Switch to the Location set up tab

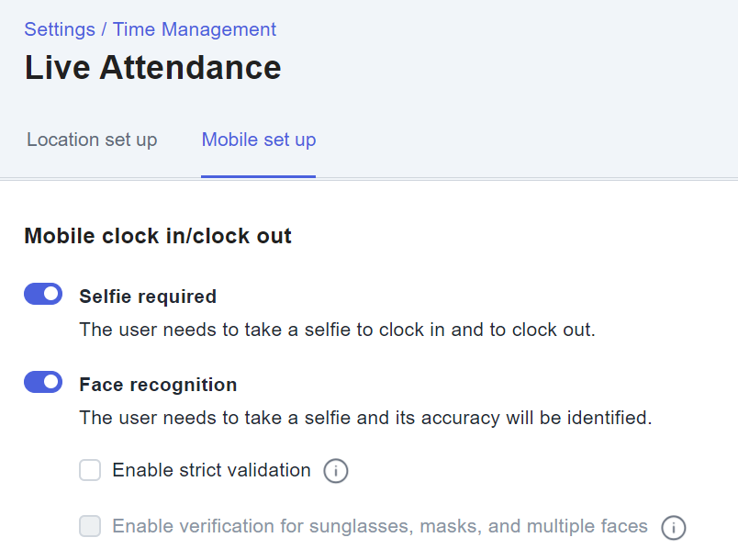tap(92, 140)
